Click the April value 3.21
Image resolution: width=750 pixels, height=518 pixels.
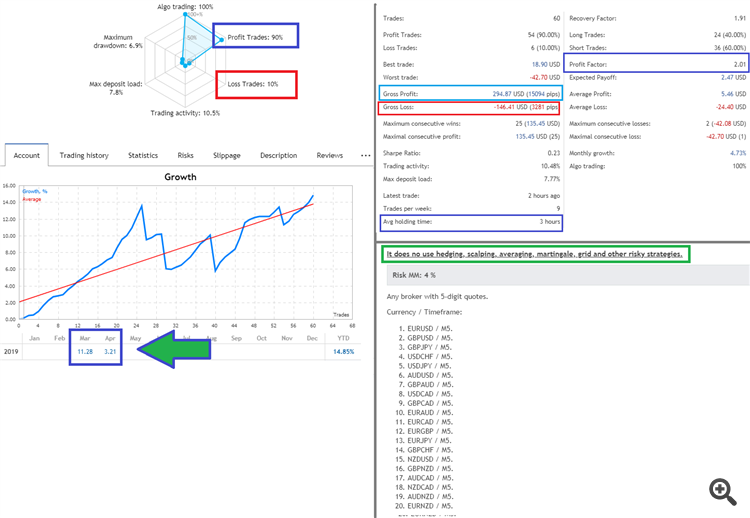coord(110,352)
